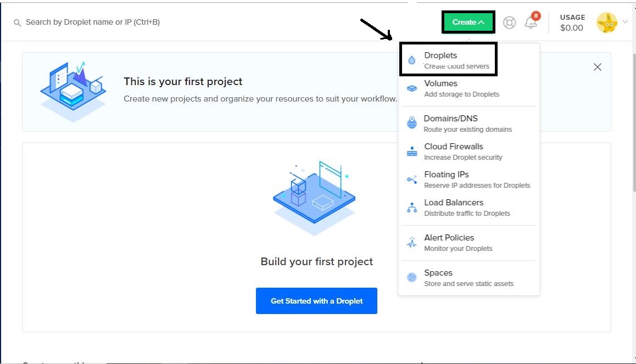Click the Spaces icon
Screen dimensions: 636x364
[x=412, y=276]
